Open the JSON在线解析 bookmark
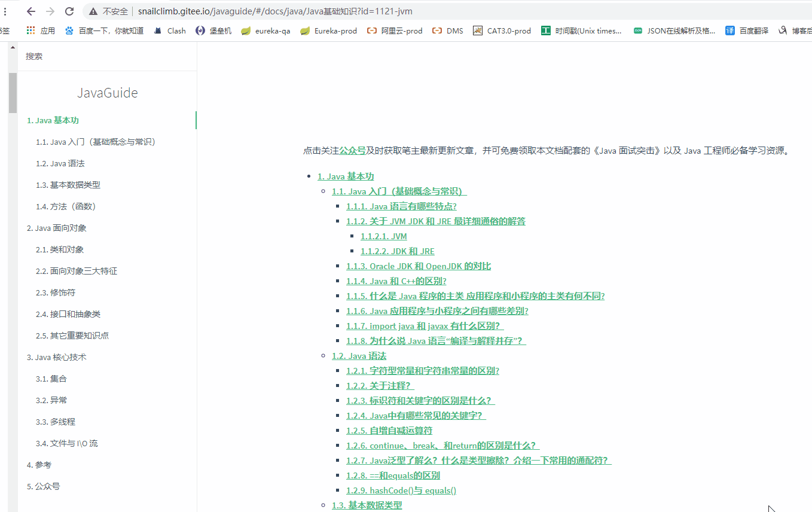 pyautogui.click(x=674, y=31)
